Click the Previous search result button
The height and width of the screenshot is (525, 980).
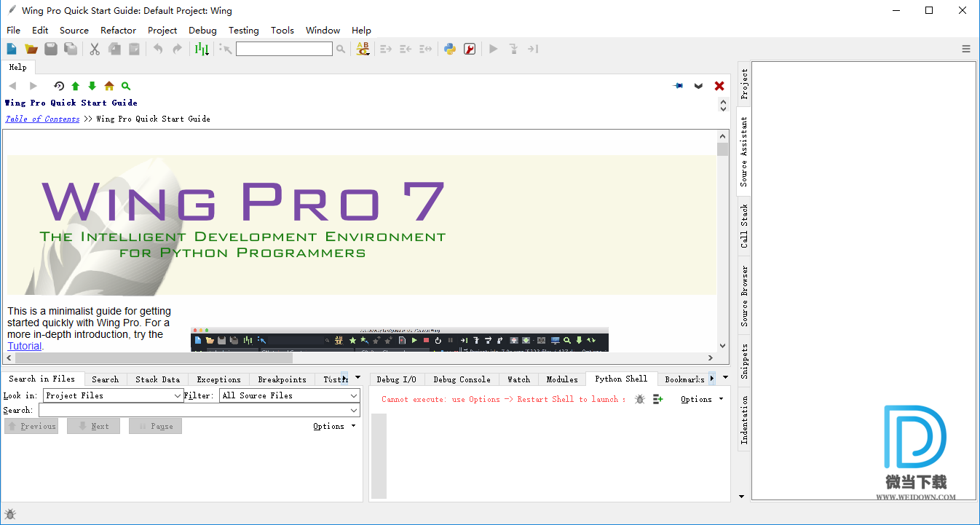point(31,426)
